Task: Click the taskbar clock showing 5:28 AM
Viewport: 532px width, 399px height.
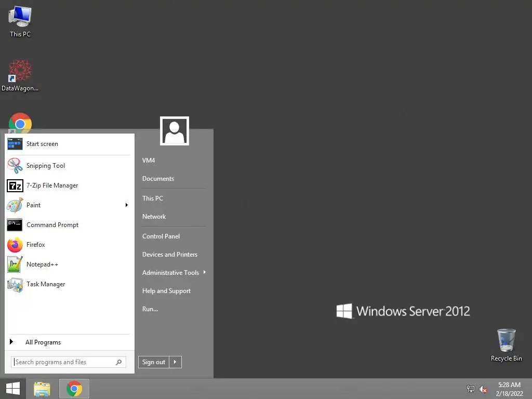Action: pyautogui.click(x=509, y=385)
